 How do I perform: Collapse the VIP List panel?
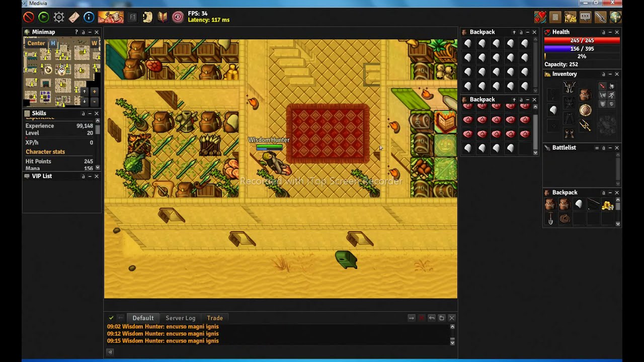(90, 176)
